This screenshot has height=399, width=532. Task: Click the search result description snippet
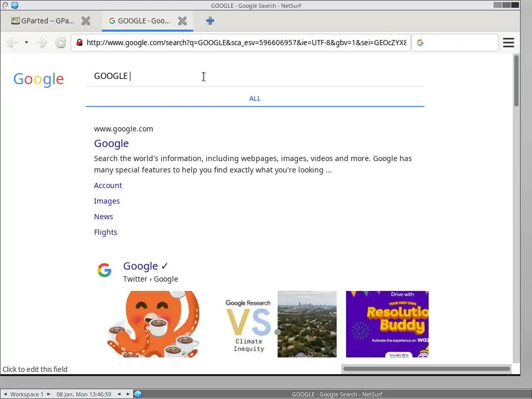tap(253, 164)
